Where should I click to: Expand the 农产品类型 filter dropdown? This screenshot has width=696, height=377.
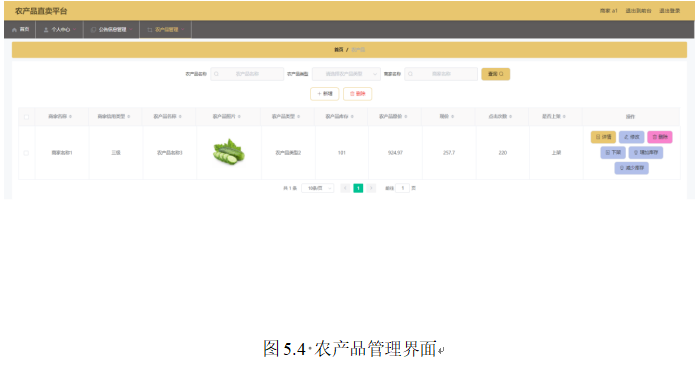[346, 74]
